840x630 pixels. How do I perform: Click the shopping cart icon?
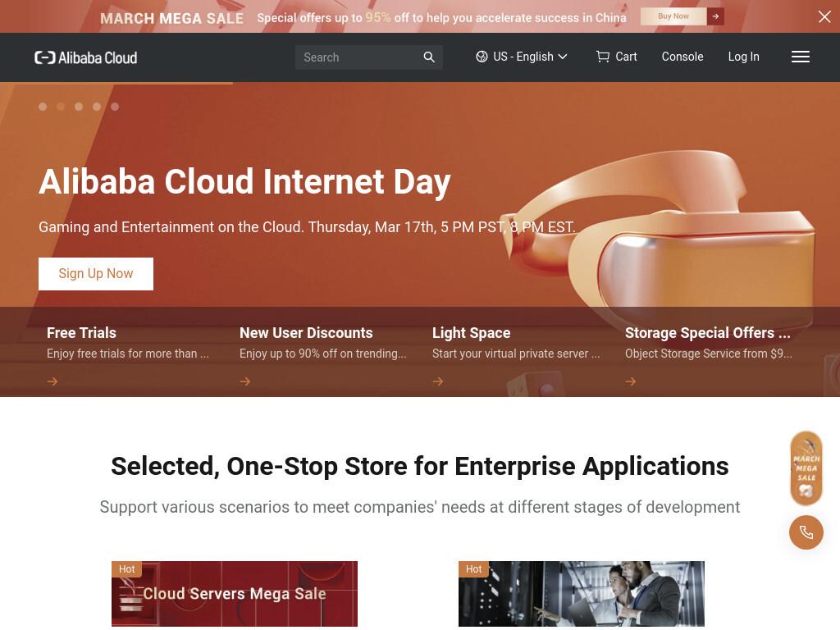pyautogui.click(x=603, y=57)
